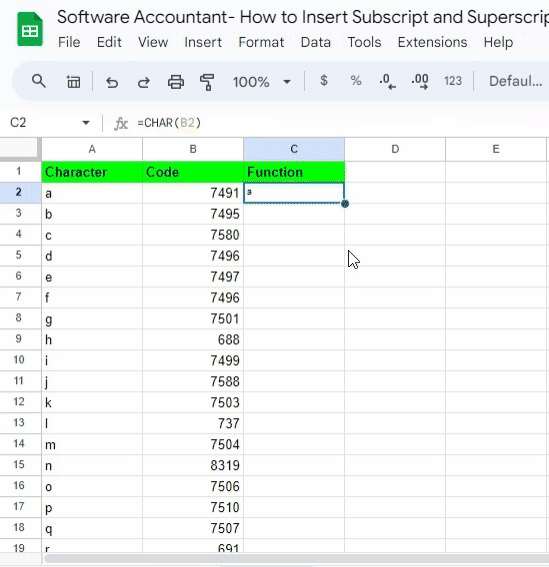Click the undo arrow icon
549x567 pixels.
click(x=112, y=82)
